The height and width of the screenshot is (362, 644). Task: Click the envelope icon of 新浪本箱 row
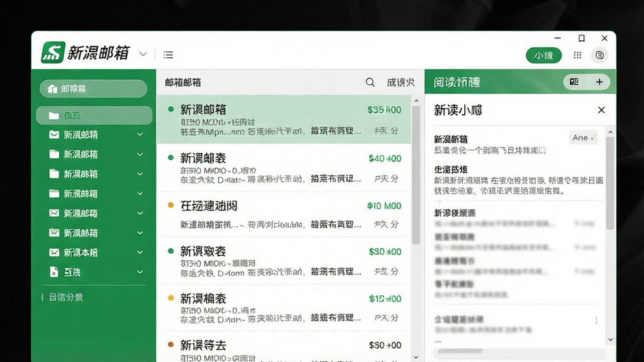pos(54,253)
